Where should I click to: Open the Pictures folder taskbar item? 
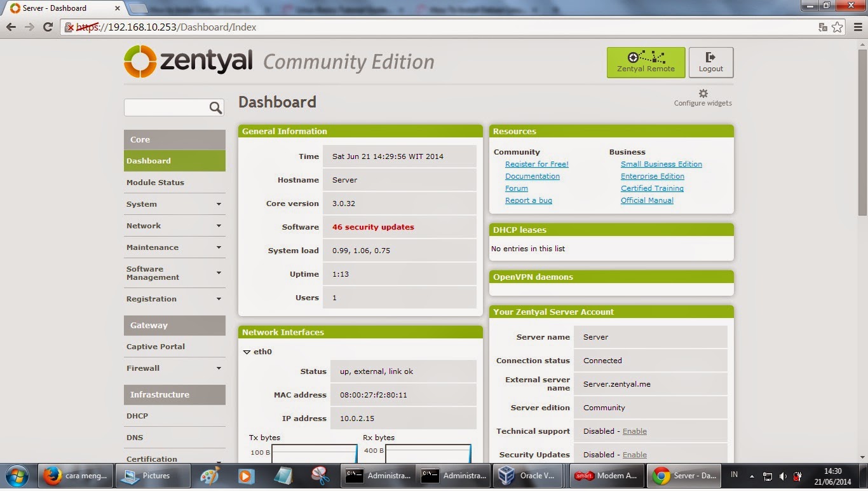click(x=154, y=476)
